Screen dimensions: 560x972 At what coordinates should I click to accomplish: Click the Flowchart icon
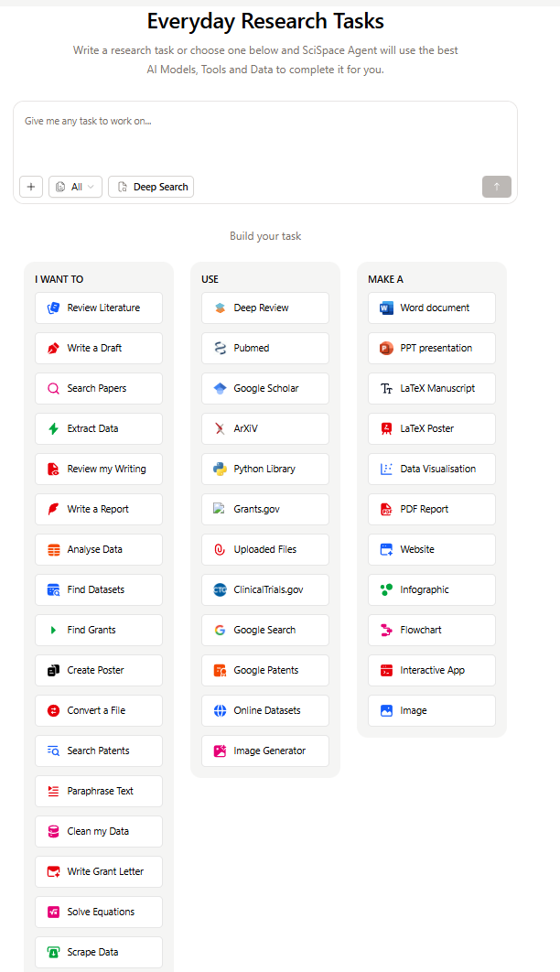pos(386,631)
